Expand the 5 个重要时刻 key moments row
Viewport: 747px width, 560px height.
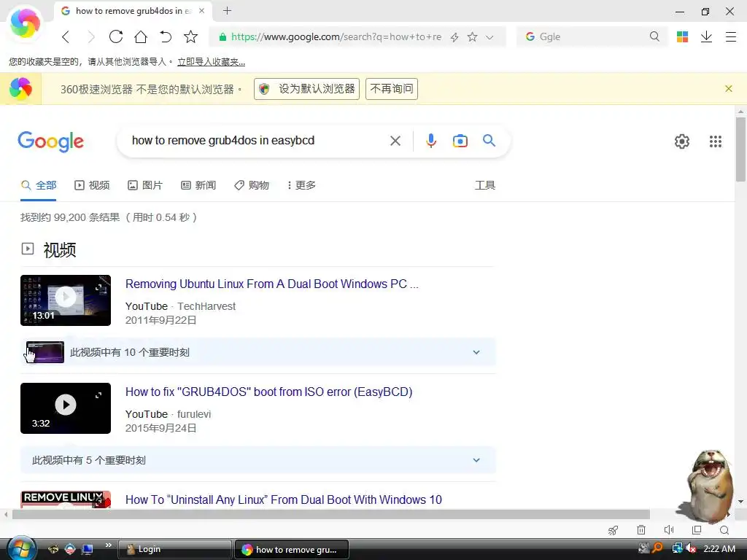258,461
